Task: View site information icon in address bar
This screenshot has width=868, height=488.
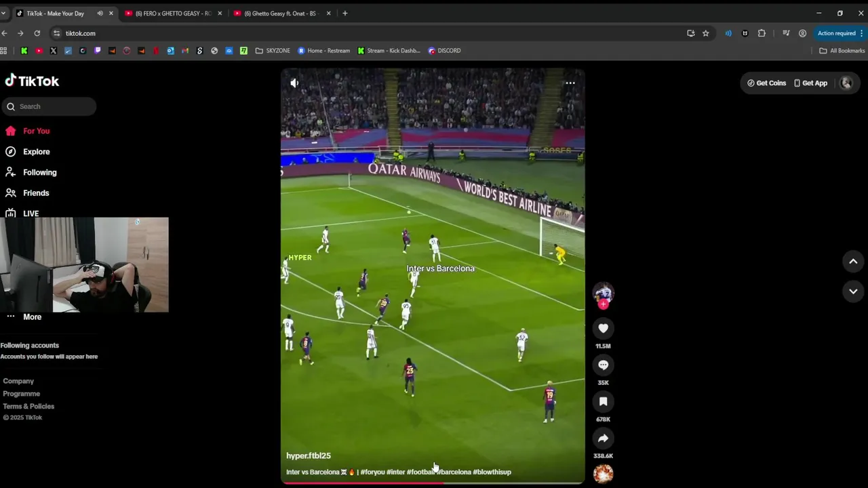Action: point(57,33)
